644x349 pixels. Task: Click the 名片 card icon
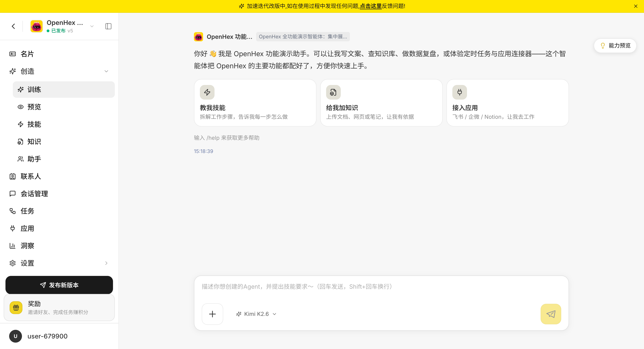pos(13,54)
